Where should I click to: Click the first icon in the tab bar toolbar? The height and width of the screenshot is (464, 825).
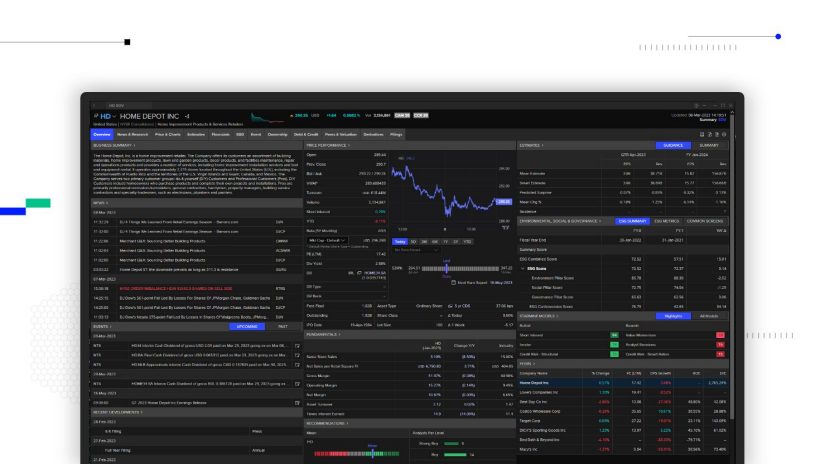click(702, 135)
